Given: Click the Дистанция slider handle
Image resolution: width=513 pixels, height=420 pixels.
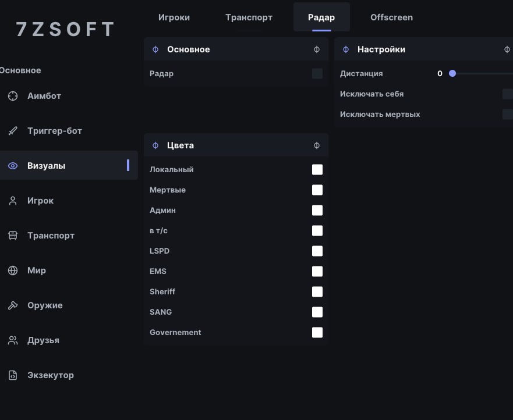Looking at the screenshot, I should pyautogui.click(x=452, y=73).
